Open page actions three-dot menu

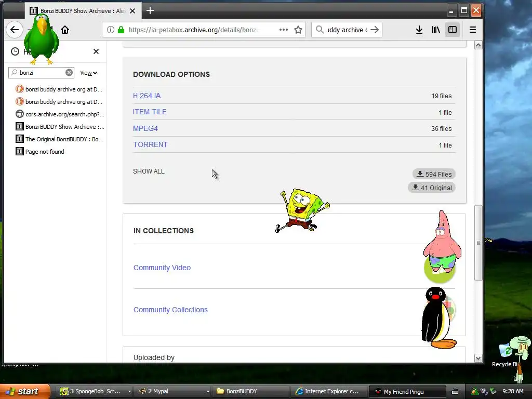[x=283, y=30]
